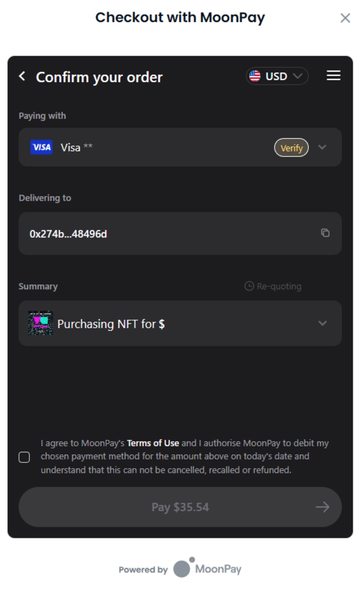Open the Terms of Use link
The width and height of the screenshot is (364, 594).
click(153, 443)
